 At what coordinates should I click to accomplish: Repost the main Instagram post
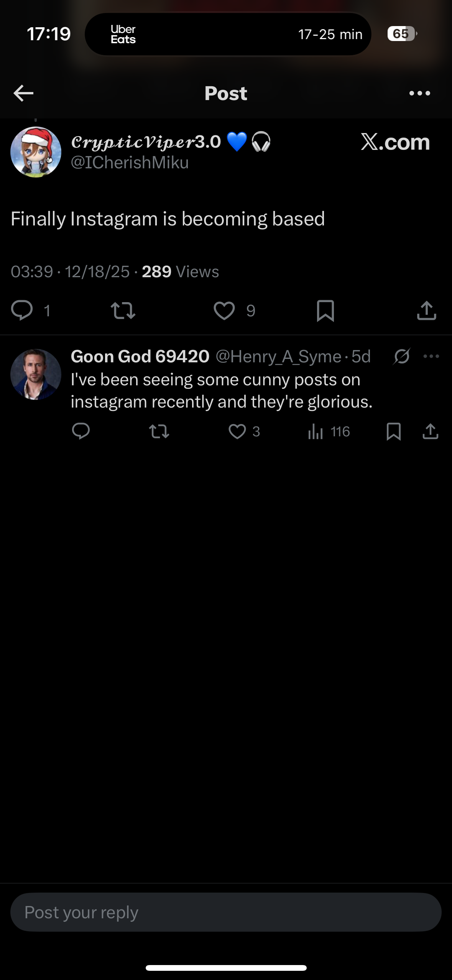tap(123, 311)
